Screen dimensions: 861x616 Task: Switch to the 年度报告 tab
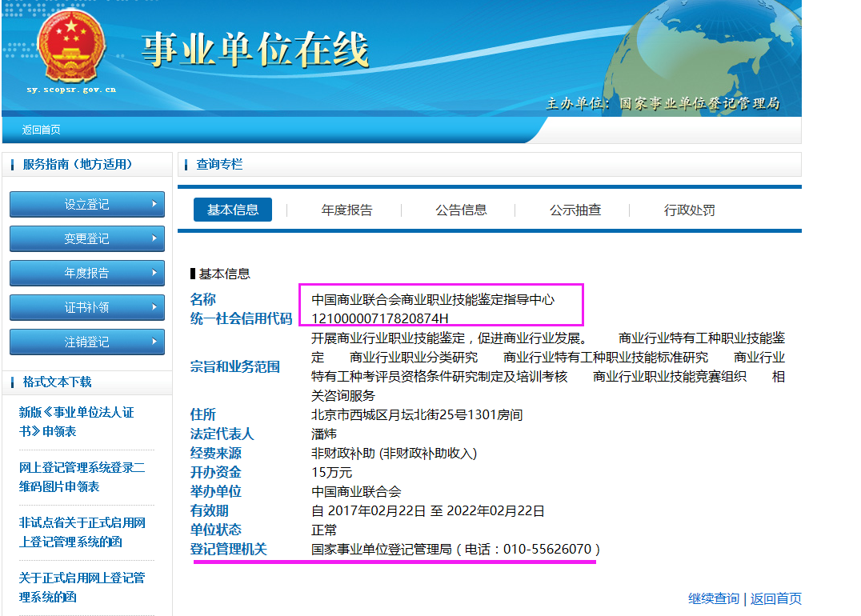(347, 210)
